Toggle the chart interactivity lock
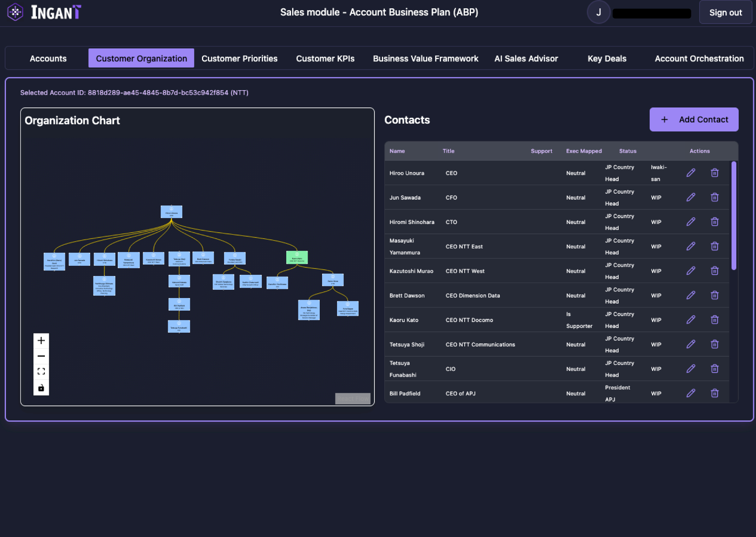 [41, 388]
